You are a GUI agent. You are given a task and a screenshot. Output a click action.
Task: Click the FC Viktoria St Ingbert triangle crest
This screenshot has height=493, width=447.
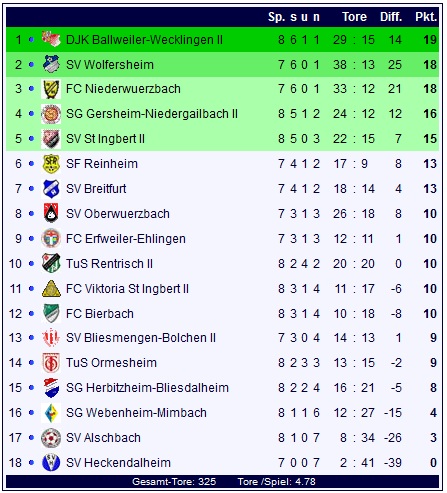pos(51,289)
